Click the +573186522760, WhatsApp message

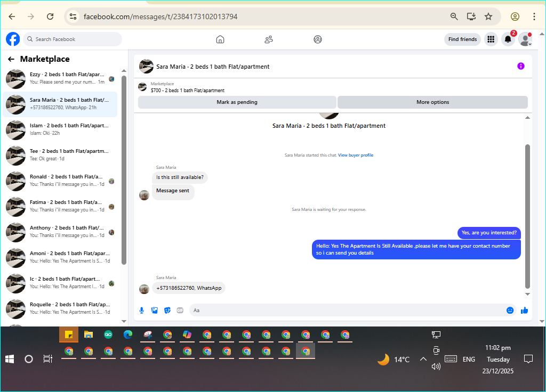(x=189, y=288)
